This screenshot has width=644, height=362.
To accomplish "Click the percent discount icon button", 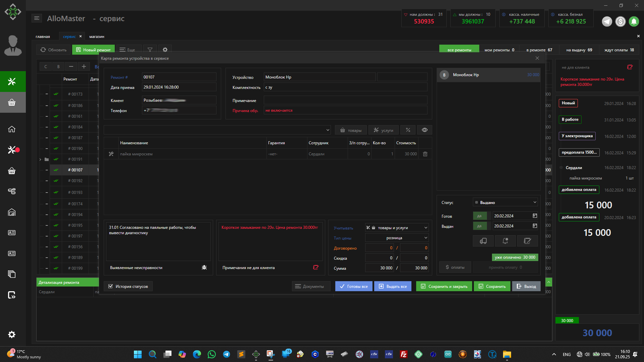I will pos(408,130).
